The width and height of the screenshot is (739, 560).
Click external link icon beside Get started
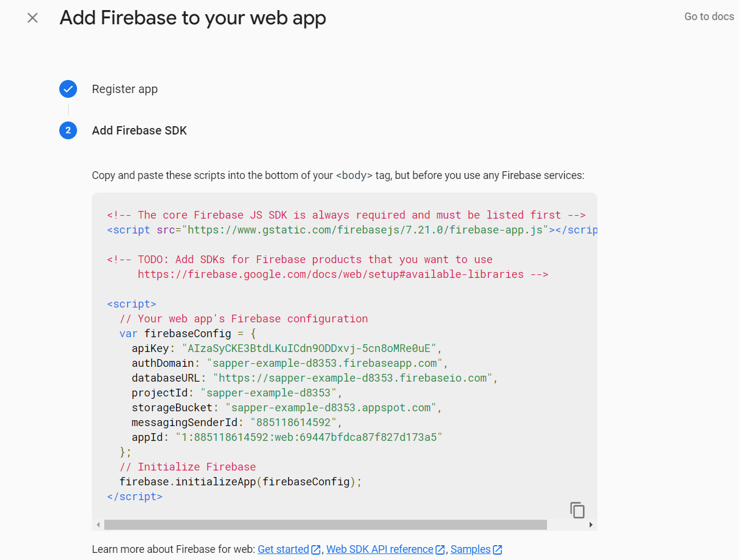(x=316, y=550)
